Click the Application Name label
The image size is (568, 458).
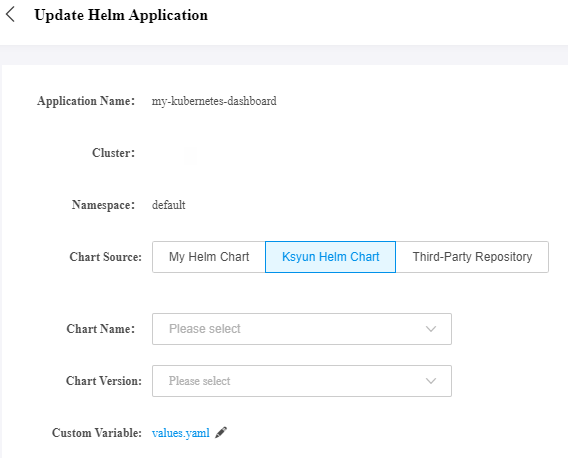(x=86, y=101)
